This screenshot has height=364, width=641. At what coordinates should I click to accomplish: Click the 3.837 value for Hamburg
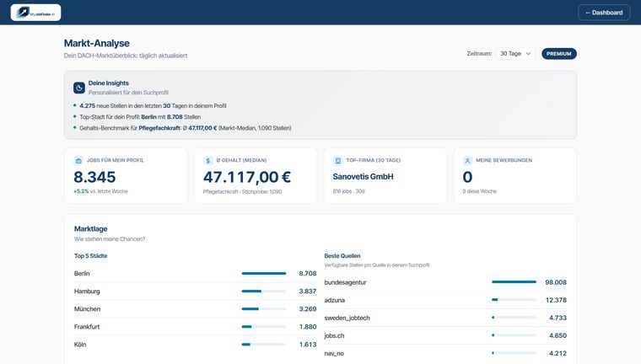point(307,292)
